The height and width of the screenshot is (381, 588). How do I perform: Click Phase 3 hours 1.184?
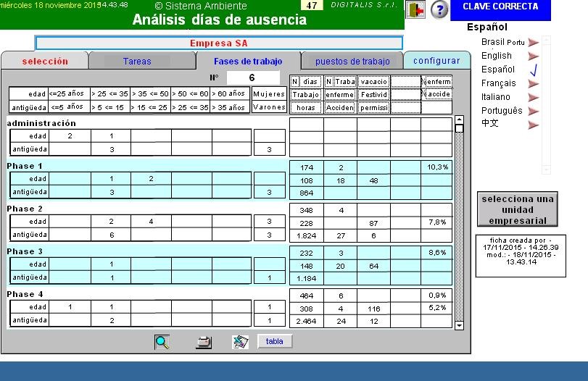click(x=307, y=278)
